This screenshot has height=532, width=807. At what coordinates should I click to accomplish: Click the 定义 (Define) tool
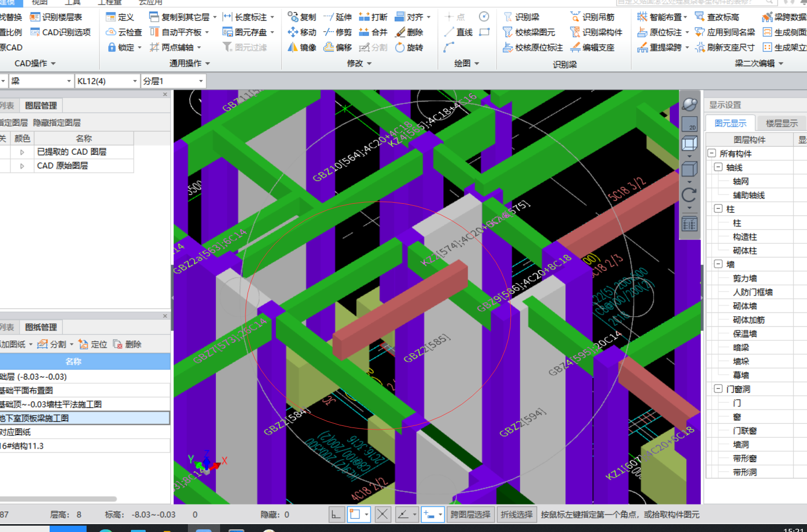tap(120, 17)
